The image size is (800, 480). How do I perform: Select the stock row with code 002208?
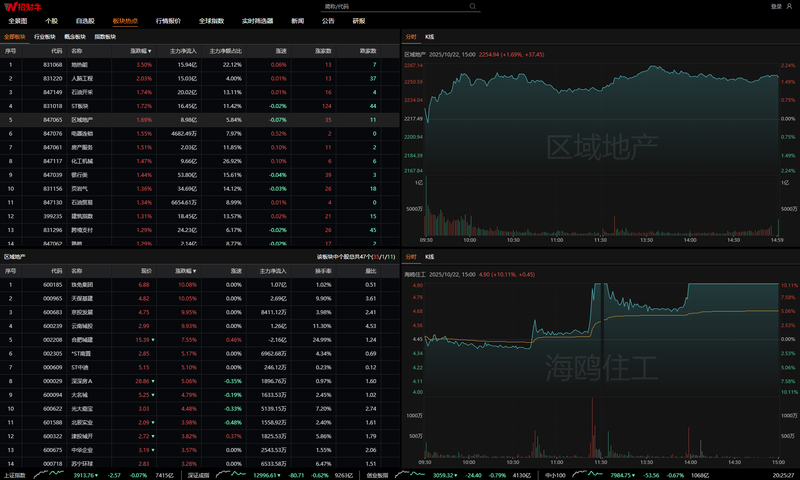[199, 340]
